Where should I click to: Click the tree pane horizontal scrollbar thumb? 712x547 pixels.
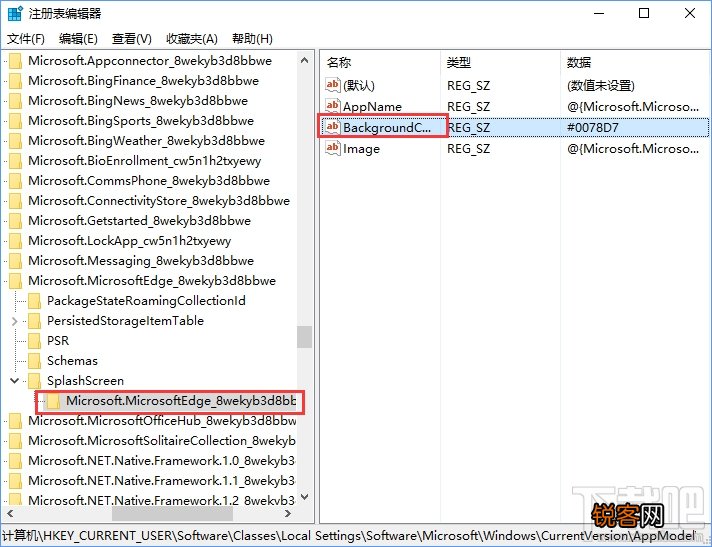pos(173,514)
